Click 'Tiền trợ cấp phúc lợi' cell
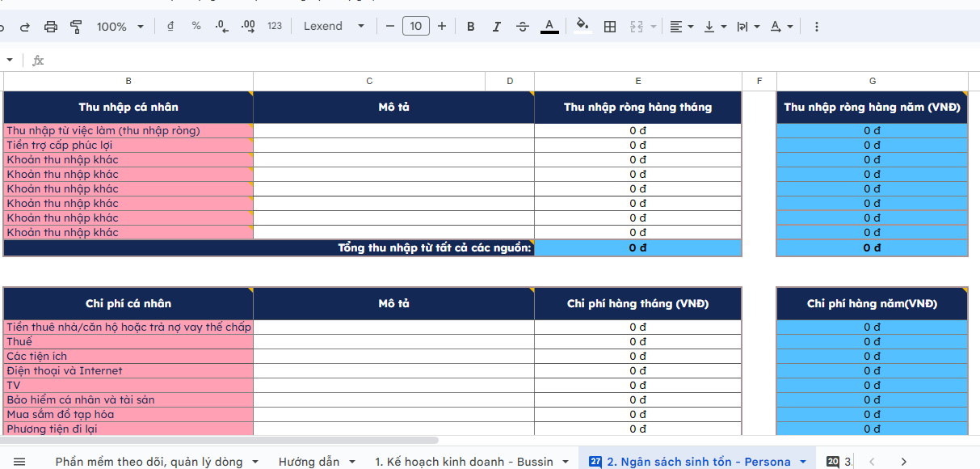 [x=128, y=145]
